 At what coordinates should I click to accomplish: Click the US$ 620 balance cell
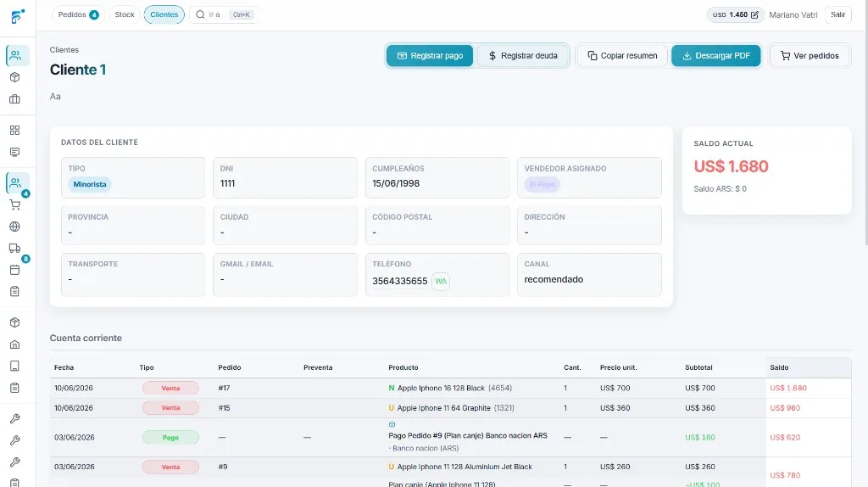point(785,437)
